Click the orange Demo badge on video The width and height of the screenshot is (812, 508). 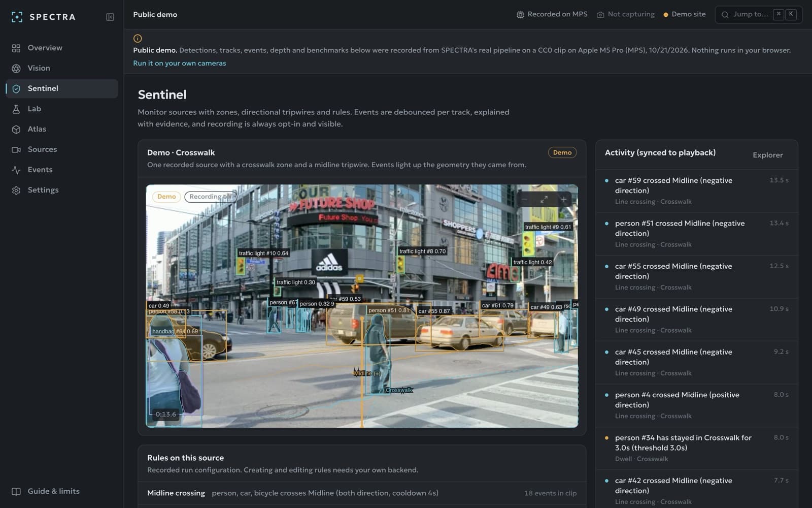point(166,197)
